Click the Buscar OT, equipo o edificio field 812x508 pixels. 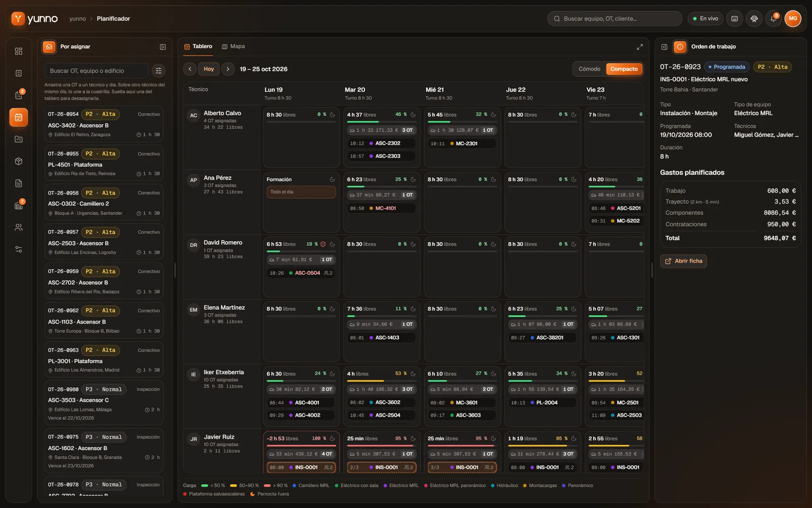pyautogui.click(x=96, y=71)
